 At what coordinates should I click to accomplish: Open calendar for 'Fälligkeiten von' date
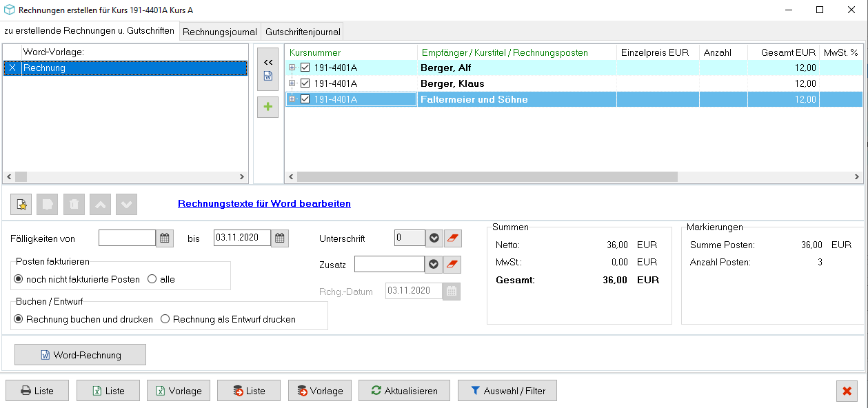point(165,238)
